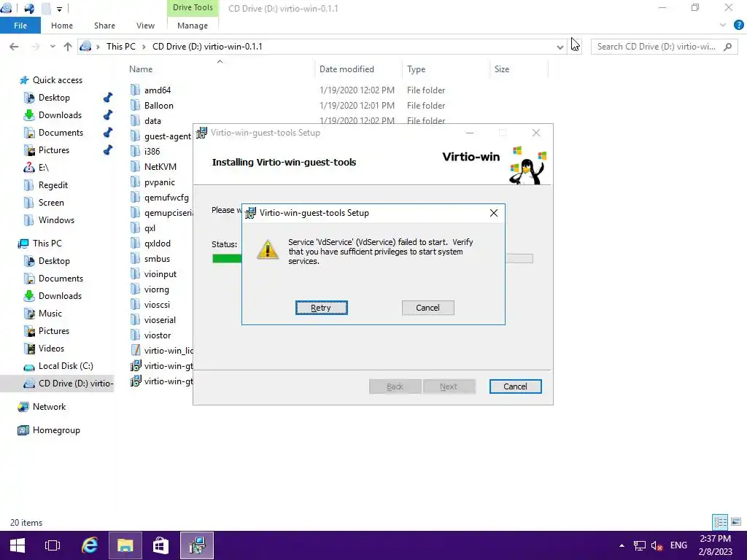Open the Screen folder in sidebar
The image size is (747, 560).
pos(51,203)
